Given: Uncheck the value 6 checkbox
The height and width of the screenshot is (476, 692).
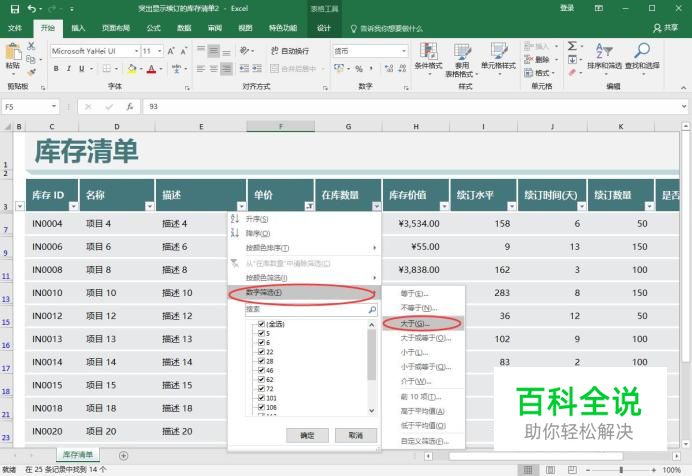Looking at the screenshot, I should coord(261,342).
